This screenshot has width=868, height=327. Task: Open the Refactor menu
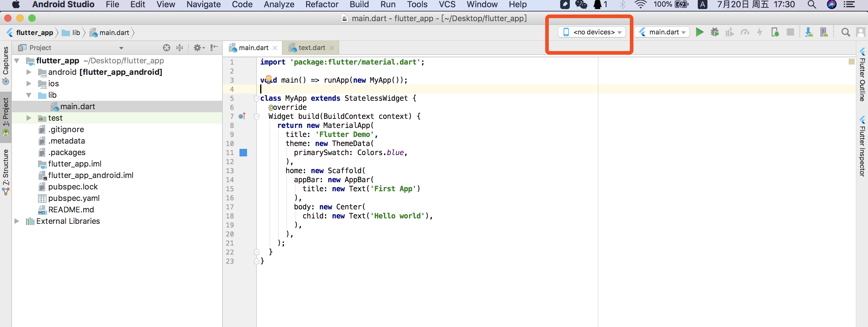[x=321, y=5]
